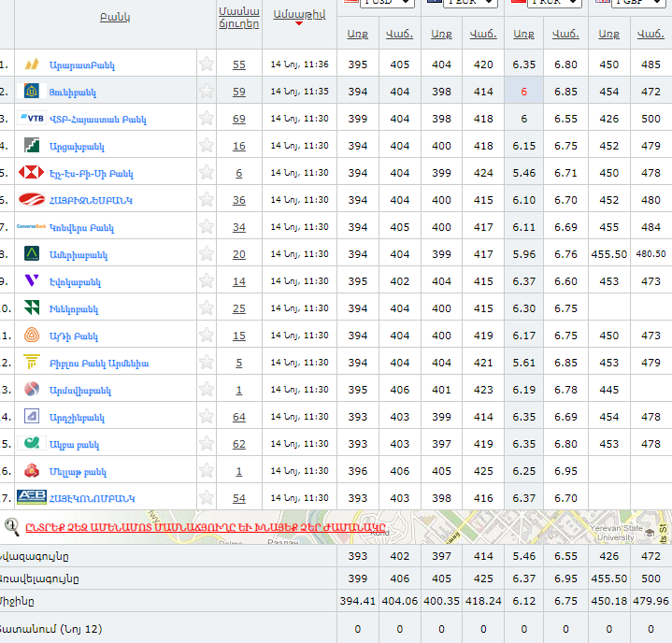Click the Ameriabank logo icon

coord(32,253)
